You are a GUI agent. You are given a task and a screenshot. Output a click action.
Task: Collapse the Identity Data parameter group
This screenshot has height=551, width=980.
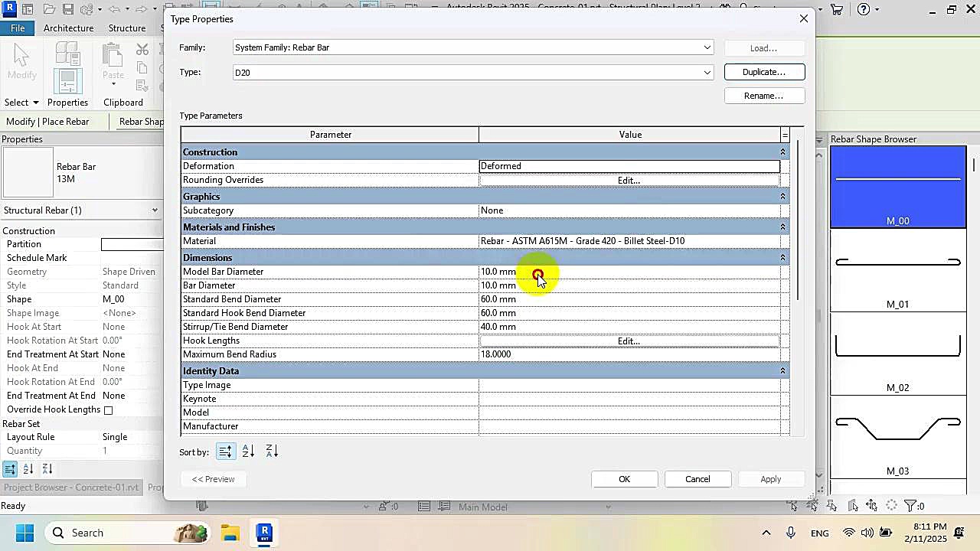coord(782,371)
